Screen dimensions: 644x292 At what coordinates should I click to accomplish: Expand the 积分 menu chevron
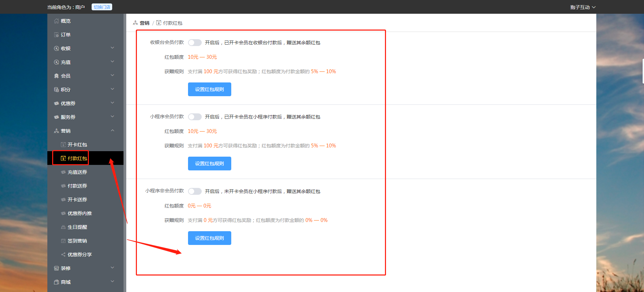[x=112, y=89]
